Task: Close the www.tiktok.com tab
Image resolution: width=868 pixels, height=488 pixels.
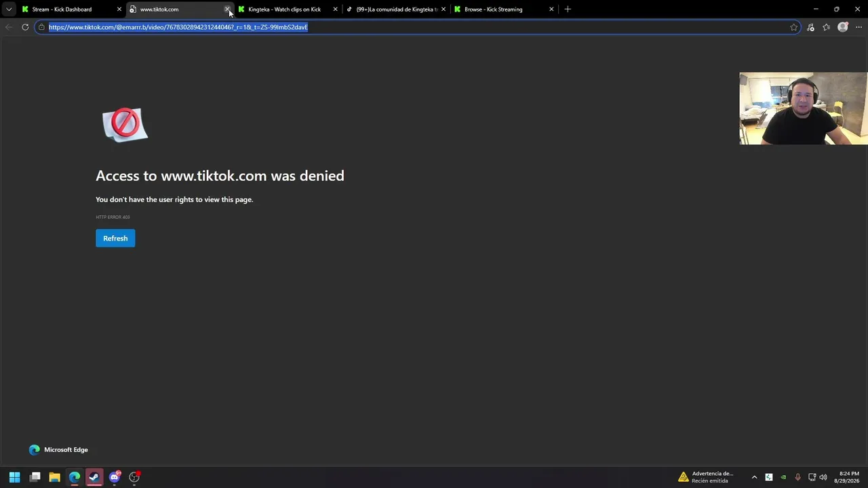Action: [227, 9]
